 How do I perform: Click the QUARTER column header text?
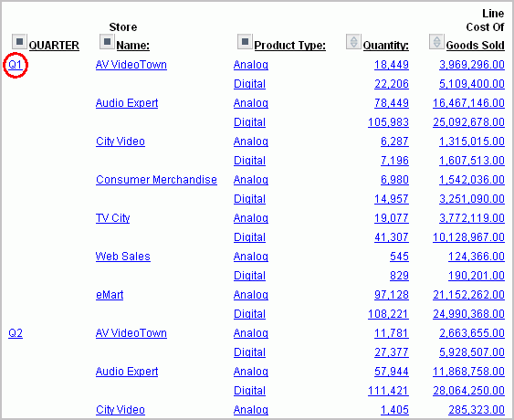tap(54, 46)
